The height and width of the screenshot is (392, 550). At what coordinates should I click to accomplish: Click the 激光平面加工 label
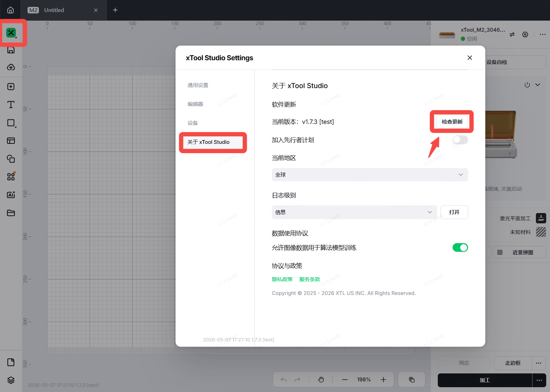click(515, 219)
